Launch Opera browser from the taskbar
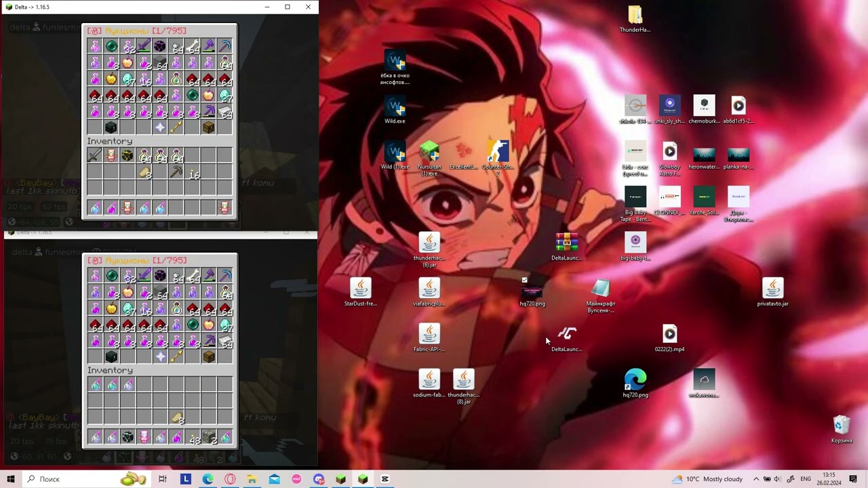868x488 pixels. click(230, 479)
